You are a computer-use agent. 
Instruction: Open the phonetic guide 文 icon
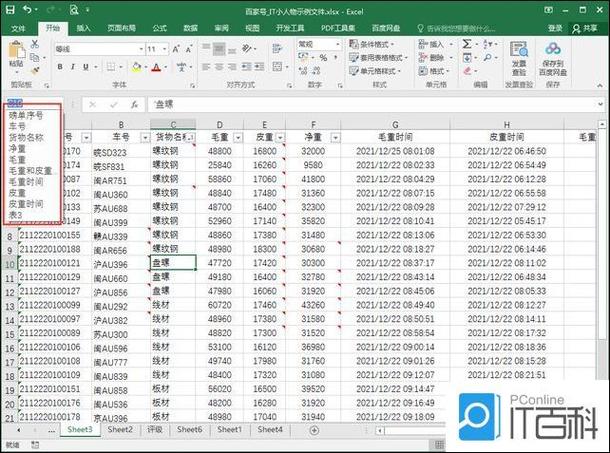click(182, 67)
